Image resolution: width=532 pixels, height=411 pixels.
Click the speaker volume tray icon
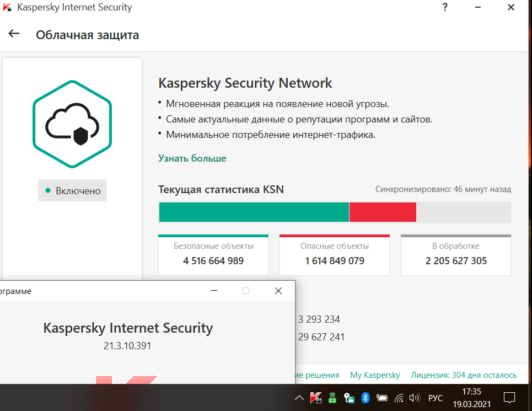(x=415, y=398)
